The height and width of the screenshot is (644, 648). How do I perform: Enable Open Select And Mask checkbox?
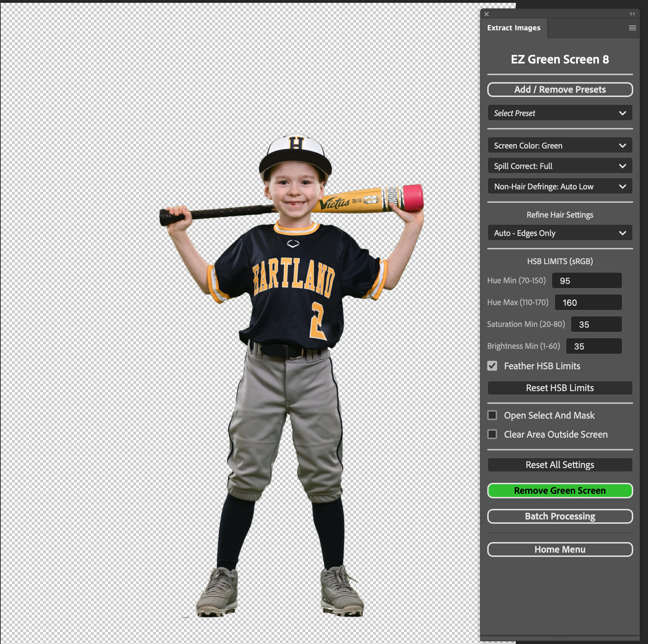click(x=492, y=415)
